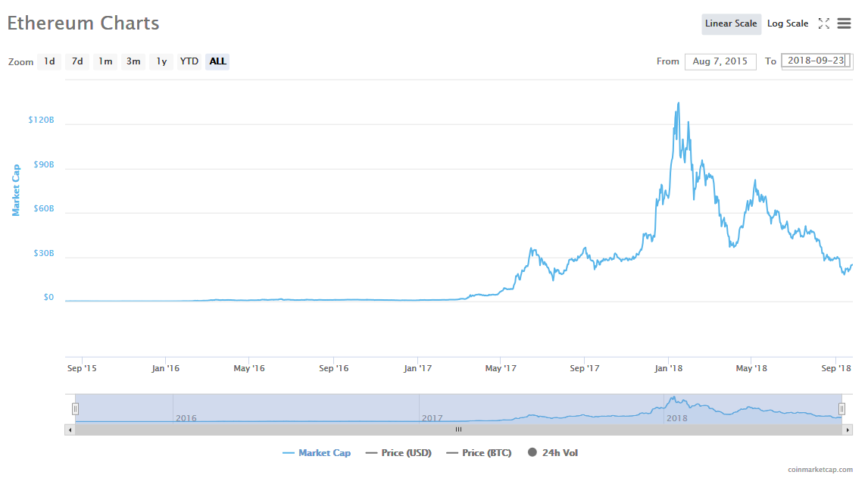The image size is (868, 500).
Task: Toggle Price (BTC) series in legend
Action: click(479, 453)
